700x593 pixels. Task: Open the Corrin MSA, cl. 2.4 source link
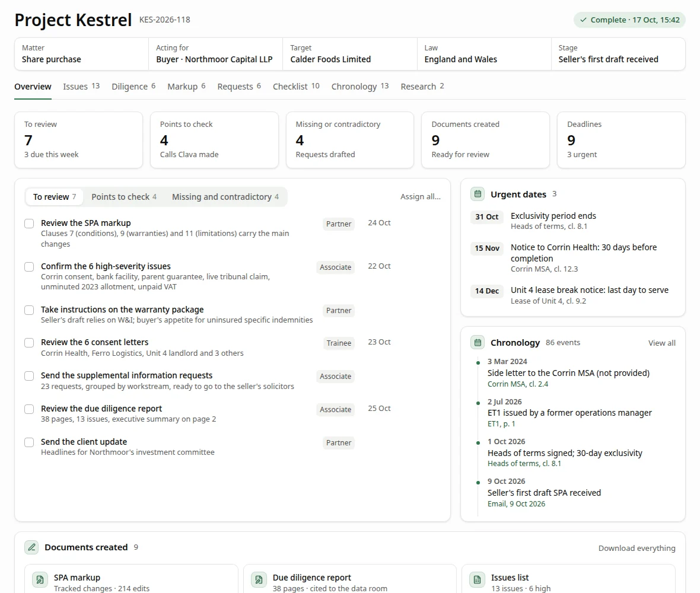pyautogui.click(x=518, y=384)
